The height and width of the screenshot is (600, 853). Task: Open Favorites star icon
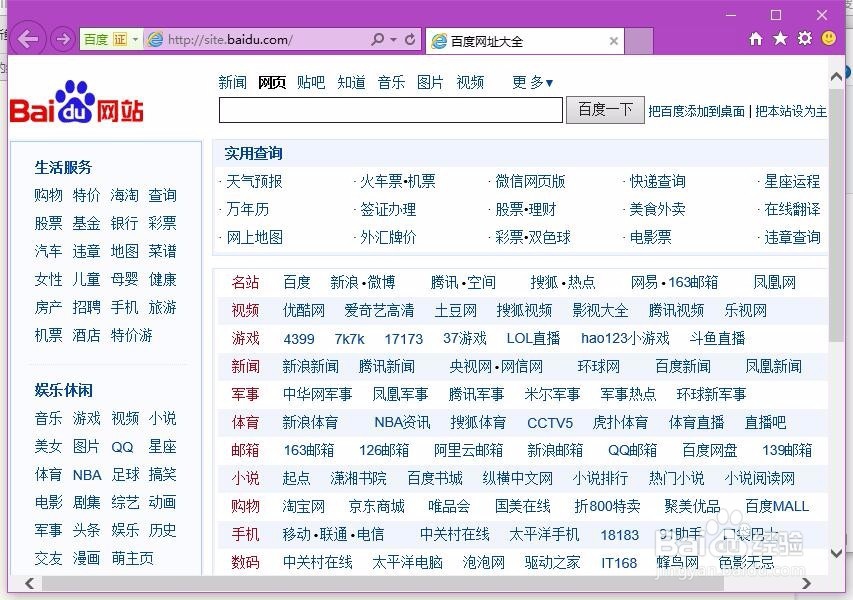click(780, 38)
